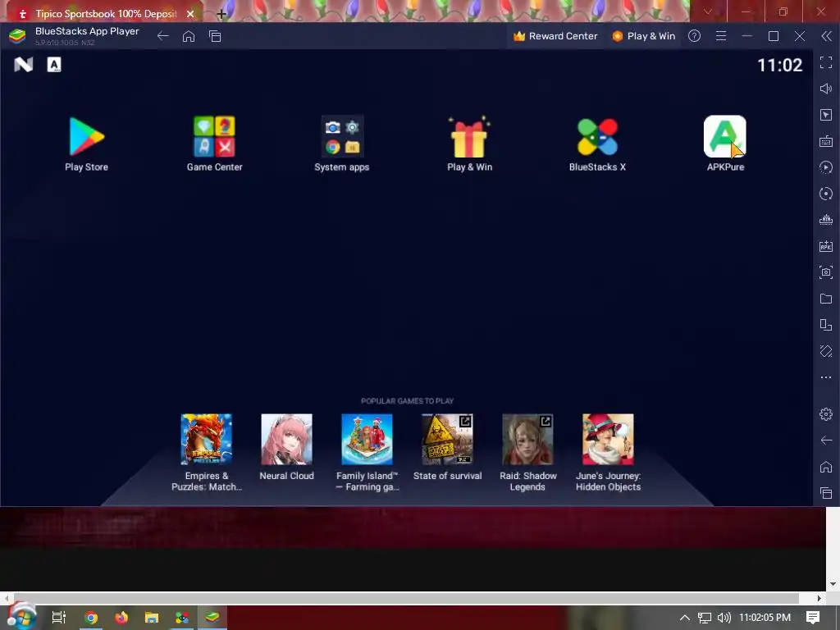840x630 pixels.
Task: Open the Reward Center
Action: pos(555,36)
